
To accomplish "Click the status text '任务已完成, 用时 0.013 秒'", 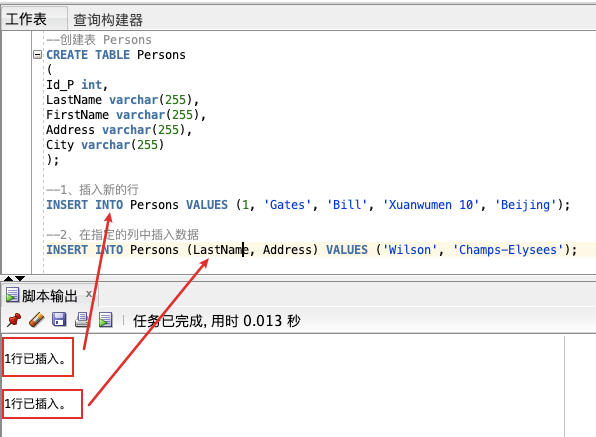I will [217, 321].
